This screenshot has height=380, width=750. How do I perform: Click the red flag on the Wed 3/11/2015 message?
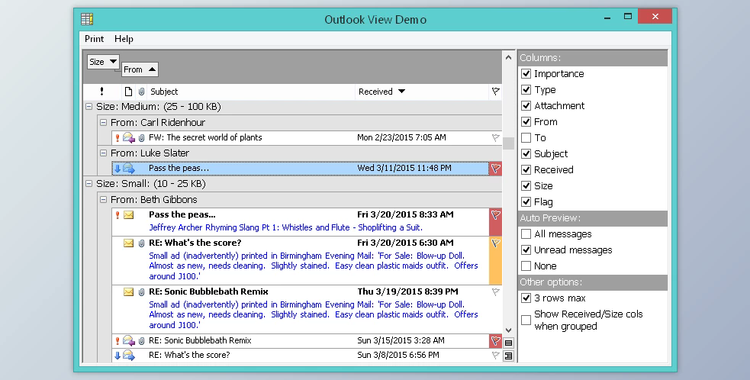point(496,168)
